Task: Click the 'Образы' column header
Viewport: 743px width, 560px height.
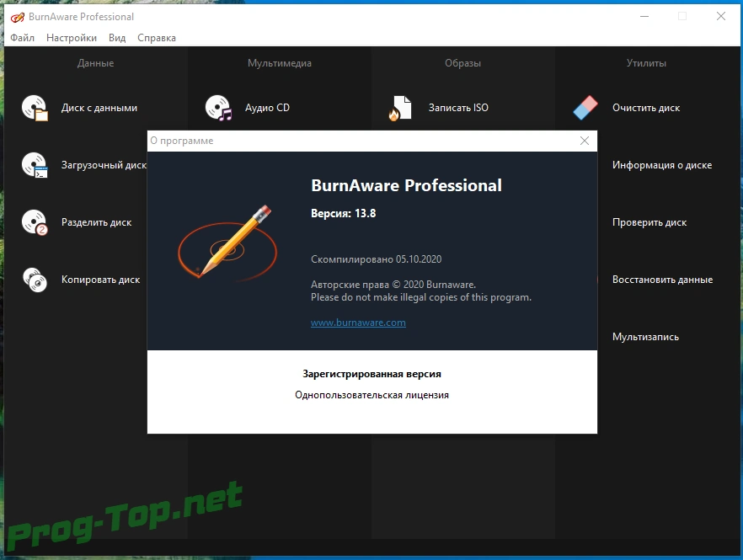Action: point(463,63)
